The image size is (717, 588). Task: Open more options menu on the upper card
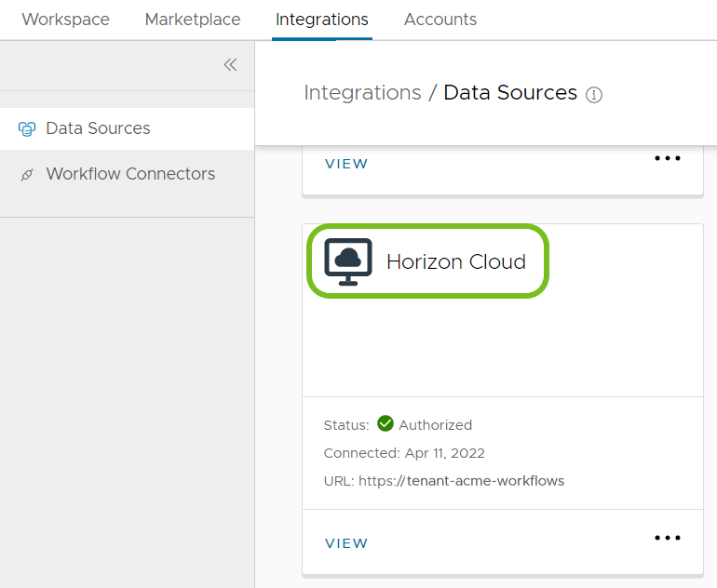point(667,158)
